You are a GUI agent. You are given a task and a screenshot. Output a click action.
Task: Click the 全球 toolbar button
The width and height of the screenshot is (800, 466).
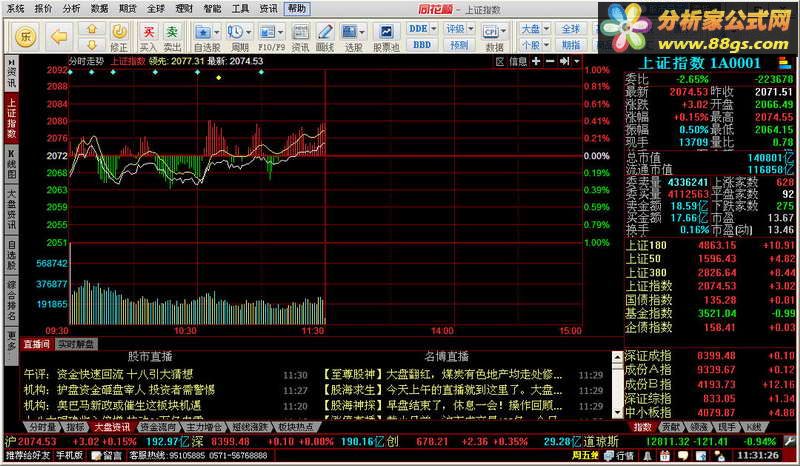[571, 29]
